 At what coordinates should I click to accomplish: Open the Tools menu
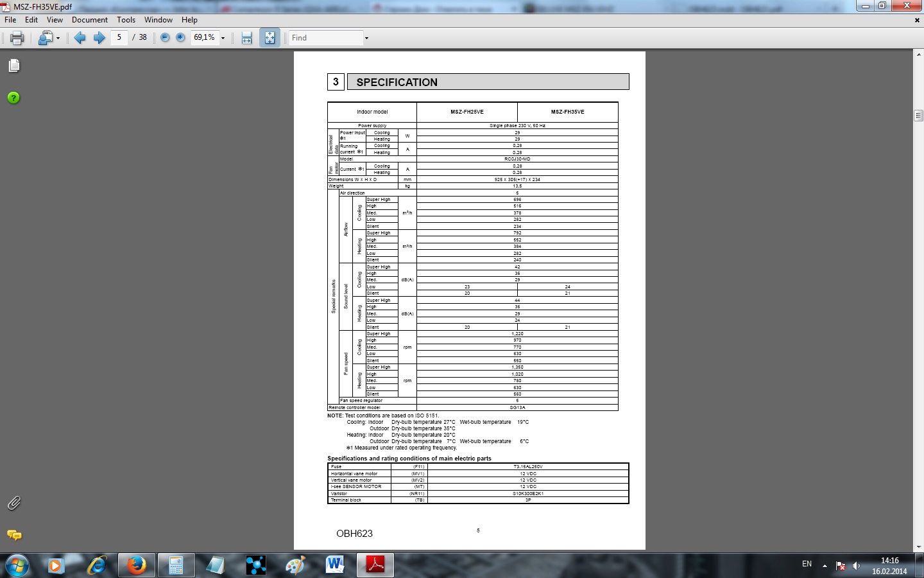[x=126, y=20]
